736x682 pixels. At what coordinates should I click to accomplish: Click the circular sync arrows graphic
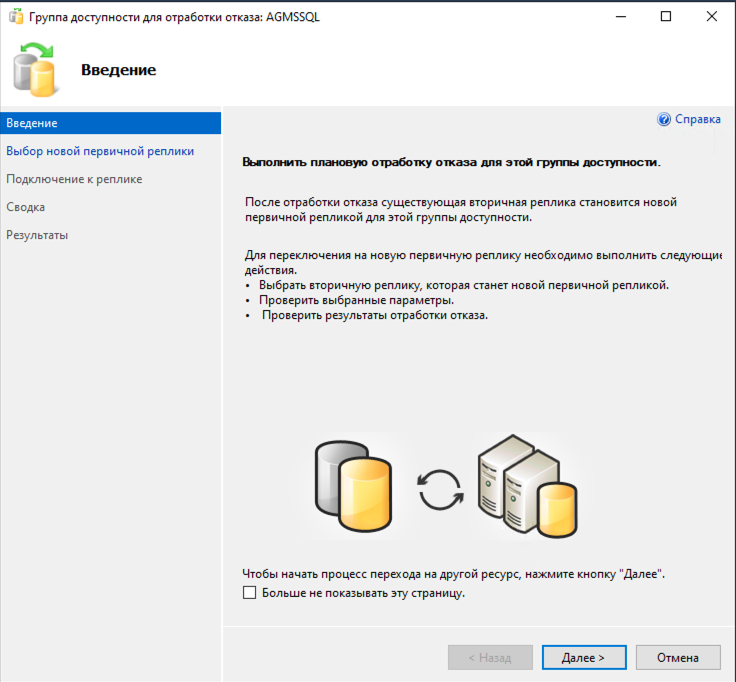[440, 490]
